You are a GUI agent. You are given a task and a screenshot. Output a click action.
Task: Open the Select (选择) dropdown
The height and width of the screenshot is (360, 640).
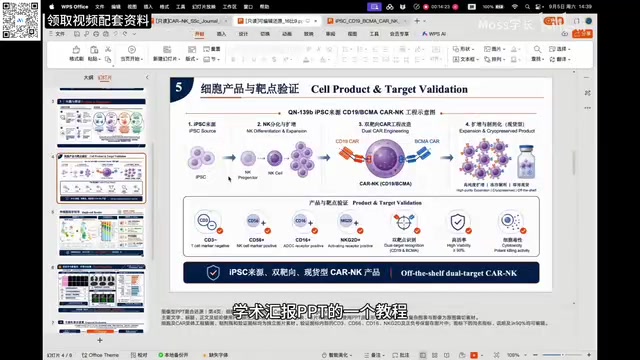[560, 49]
